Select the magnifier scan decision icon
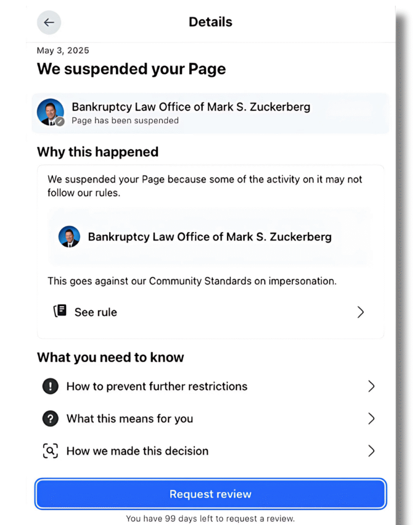This screenshot has width=420, height=525. click(x=50, y=451)
